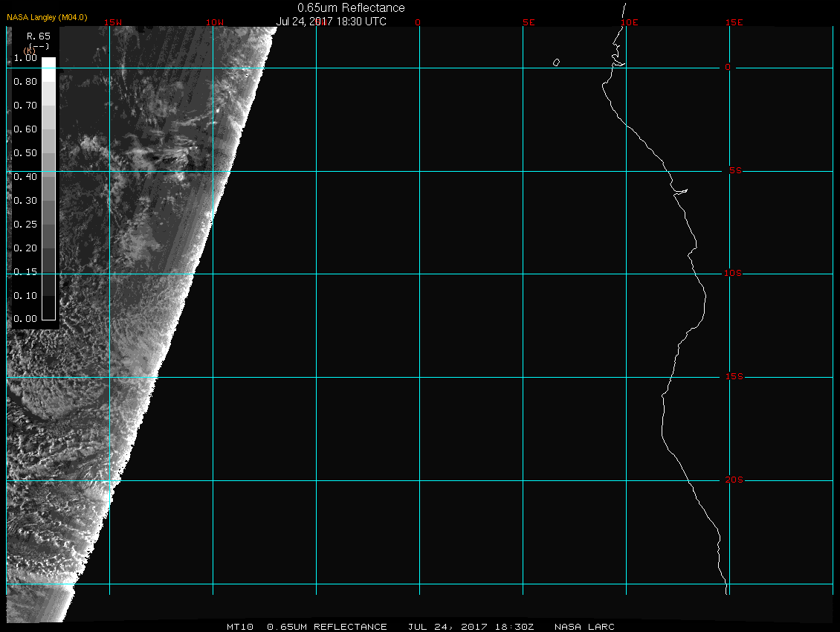Click the 15S latitude label
This screenshot has height=632, width=840.
tap(733, 377)
